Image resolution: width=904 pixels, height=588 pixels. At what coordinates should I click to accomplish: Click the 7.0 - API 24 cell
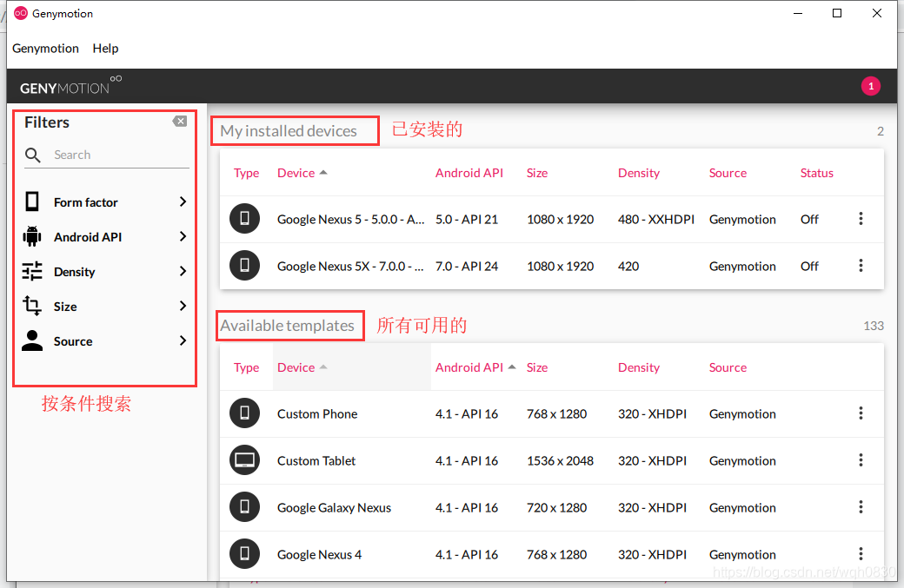tap(467, 267)
